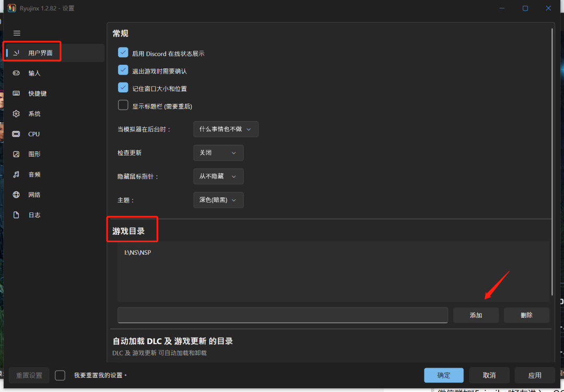Screen dimensions: 564x392
Task: Open the keyboard icon for 快捷键
Action: (x=17, y=93)
